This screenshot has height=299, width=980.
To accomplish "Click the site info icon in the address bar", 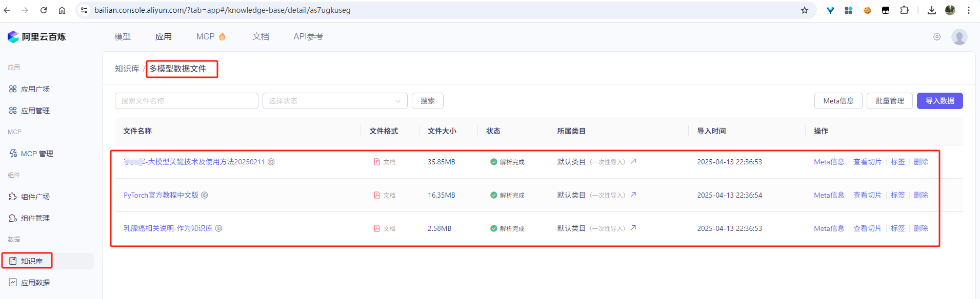I will [85, 10].
